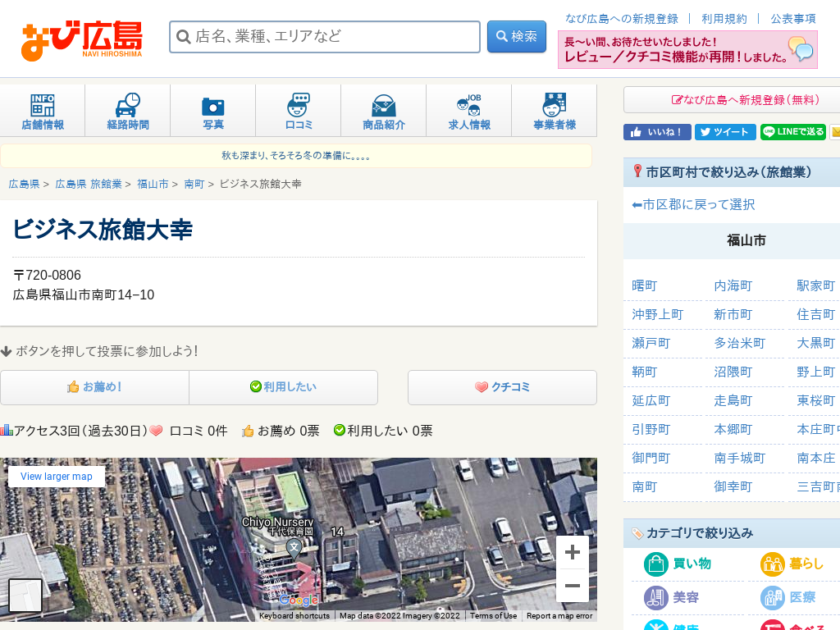
Task: Select 多治米町 area link
Action: (x=739, y=343)
